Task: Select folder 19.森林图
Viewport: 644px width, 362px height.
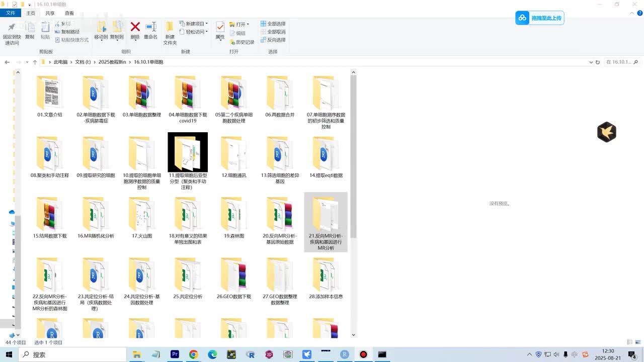Action: click(x=234, y=218)
